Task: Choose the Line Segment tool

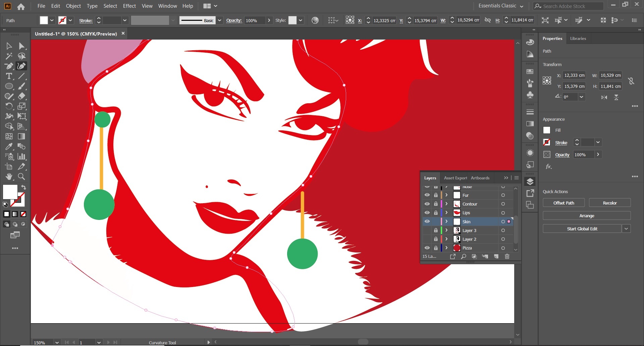Action: click(22, 76)
